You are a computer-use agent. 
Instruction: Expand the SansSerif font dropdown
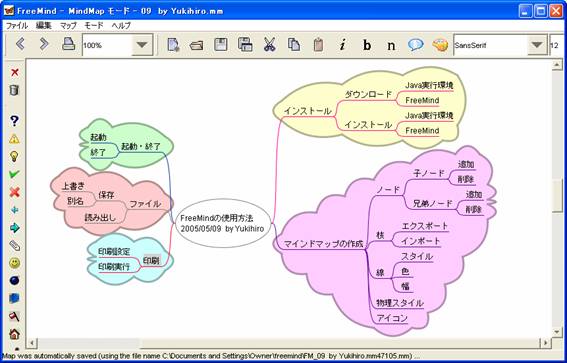pos(537,45)
